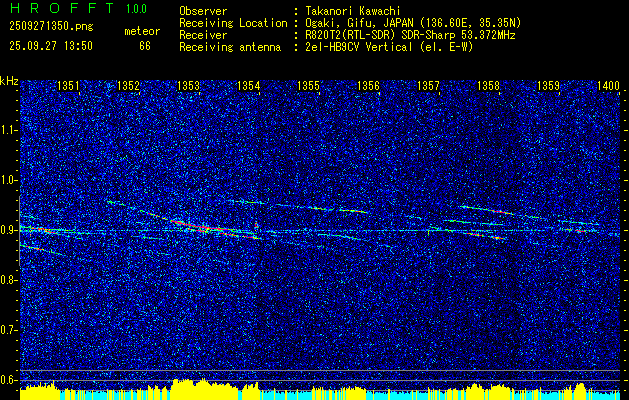Viewport: 629px width, 400px height.
Task: Click the 1.1 kHz axis label
Action: coord(8,130)
